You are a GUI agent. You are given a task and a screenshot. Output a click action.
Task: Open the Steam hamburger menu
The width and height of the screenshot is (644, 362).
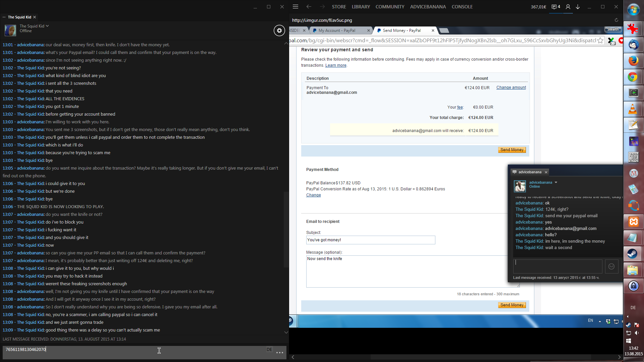(x=296, y=7)
